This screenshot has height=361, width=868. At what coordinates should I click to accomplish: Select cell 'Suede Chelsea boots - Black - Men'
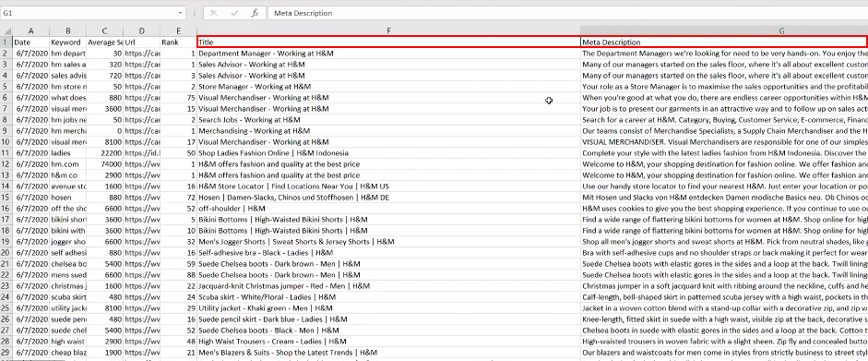(388, 330)
